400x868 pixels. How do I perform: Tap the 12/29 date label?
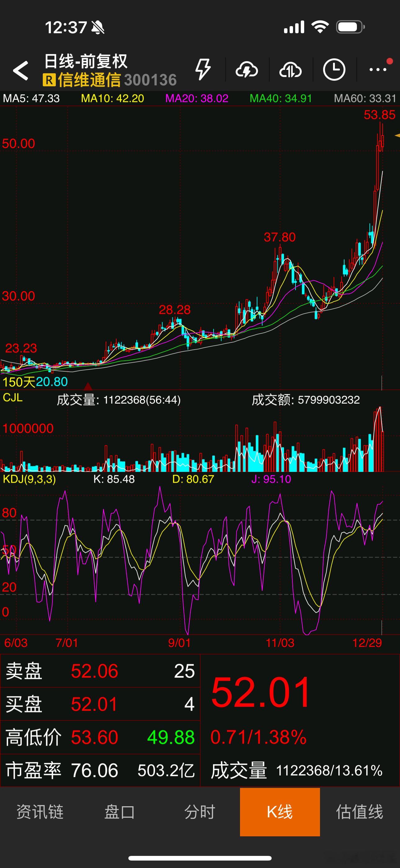coord(367,643)
